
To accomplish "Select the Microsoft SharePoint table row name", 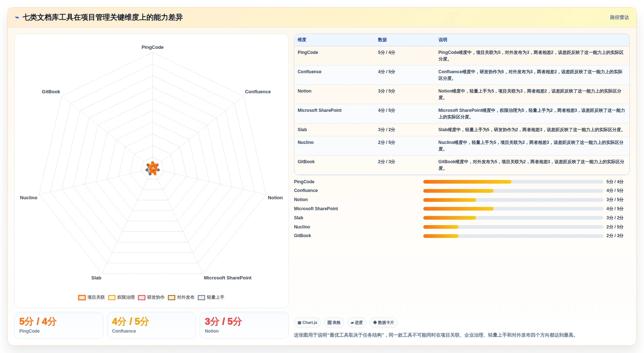I will [319, 110].
